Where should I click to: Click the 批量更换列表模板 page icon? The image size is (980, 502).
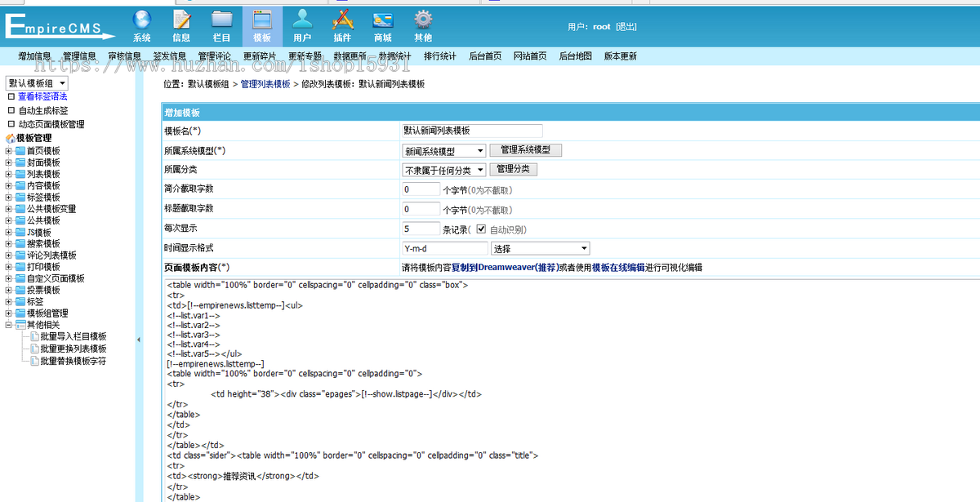34,349
